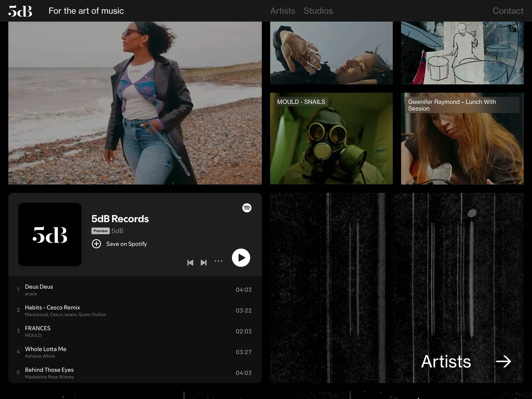This screenshot has width=532, height=399.
Task: Open the drummer illustration thumbnail
Action: tap(462, 53)
